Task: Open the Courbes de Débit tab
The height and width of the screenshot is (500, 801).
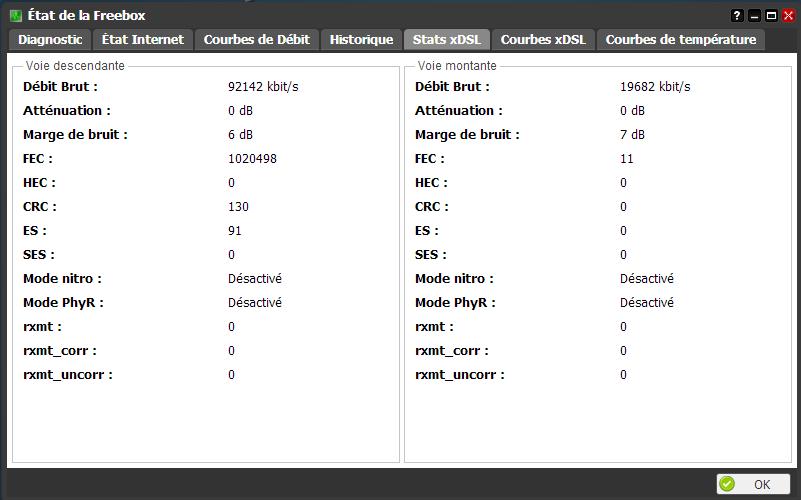Action: click(x=257, y=40)
